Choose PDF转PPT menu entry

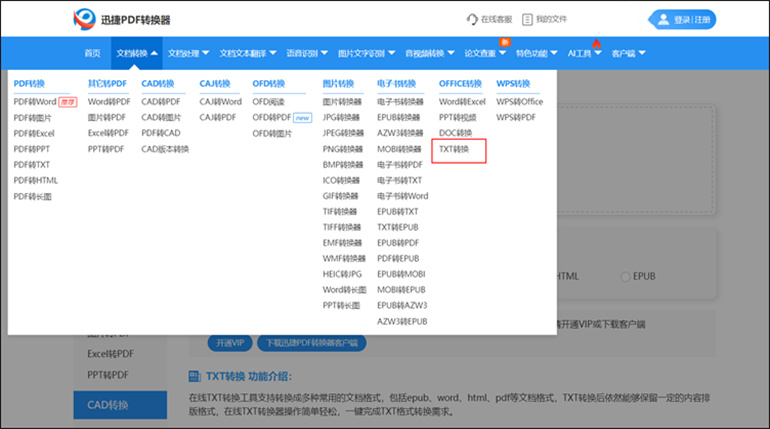click(x=31, y=149)
